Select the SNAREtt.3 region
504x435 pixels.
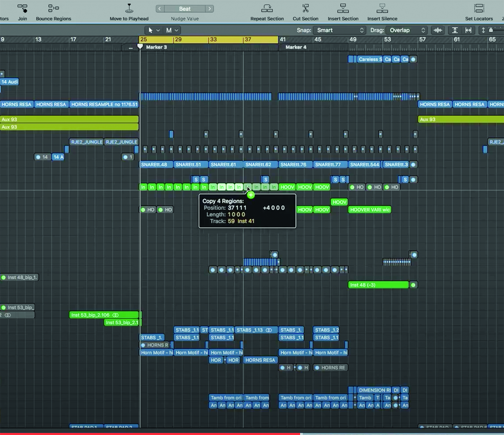tap(396, 165)
